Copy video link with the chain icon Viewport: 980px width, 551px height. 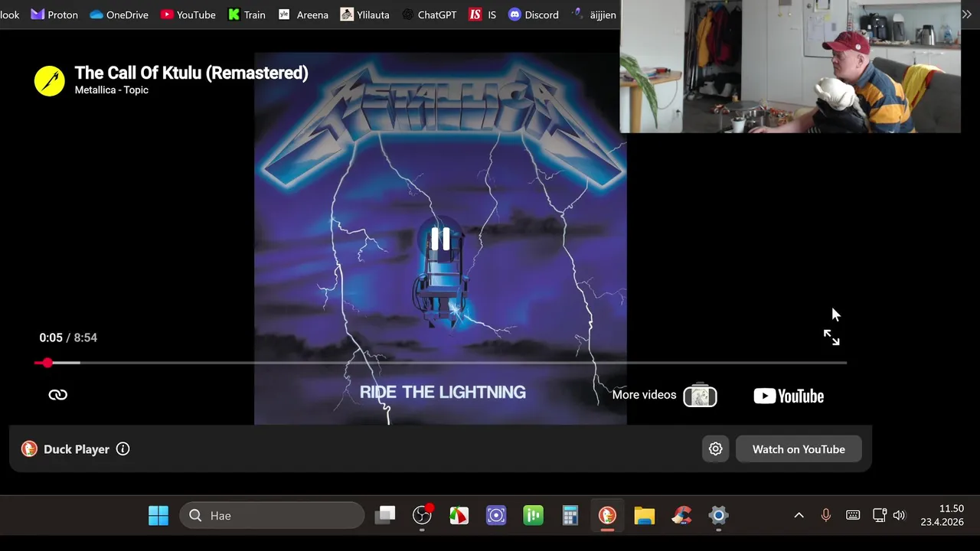pos(58,395)
